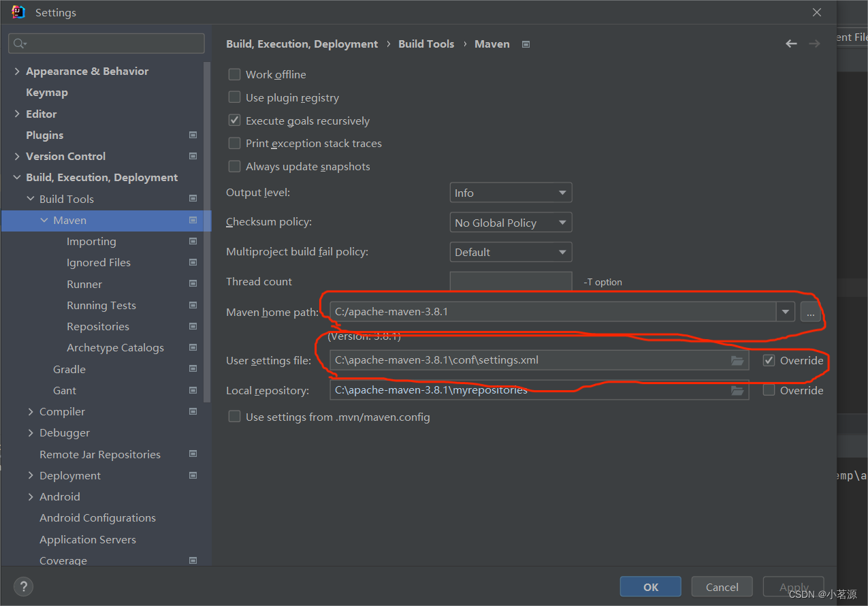This screenshot has width=868, height=606.
Task: Click the User settings file path field
Action: (x=539, y=360)
